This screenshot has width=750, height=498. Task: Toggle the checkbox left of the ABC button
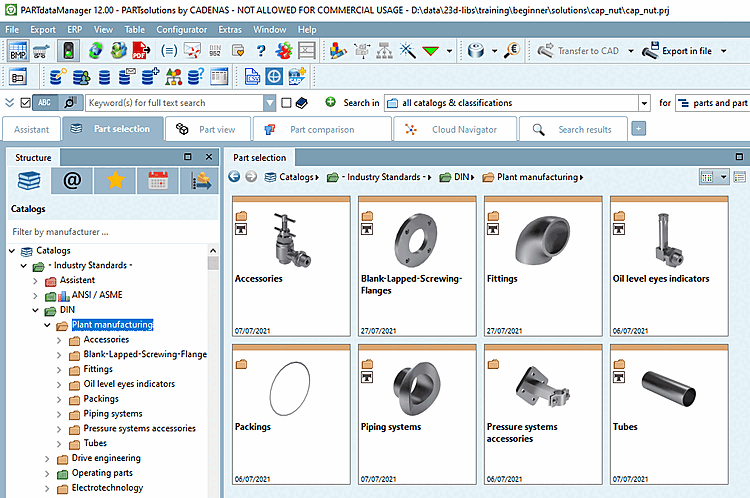point(25,102)
